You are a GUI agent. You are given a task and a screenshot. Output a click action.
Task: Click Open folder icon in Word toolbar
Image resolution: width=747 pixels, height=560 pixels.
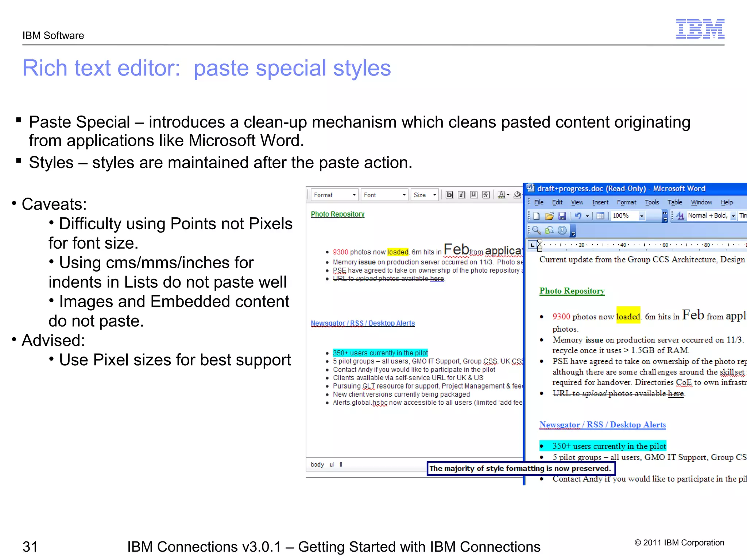[x=549, y=216]
